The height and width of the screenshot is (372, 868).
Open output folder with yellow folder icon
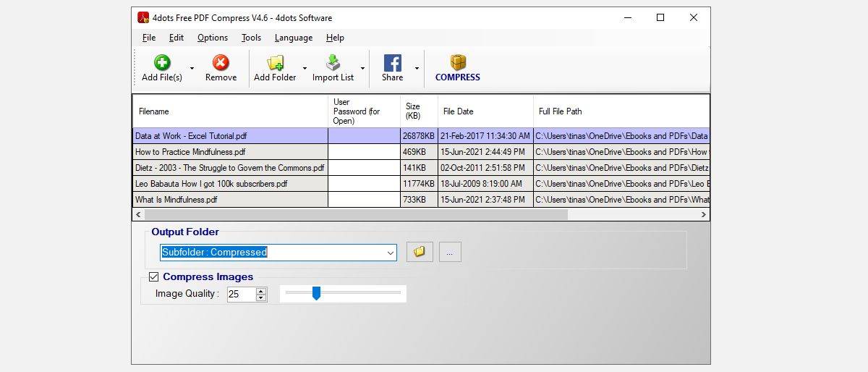[x=420, y=252]
